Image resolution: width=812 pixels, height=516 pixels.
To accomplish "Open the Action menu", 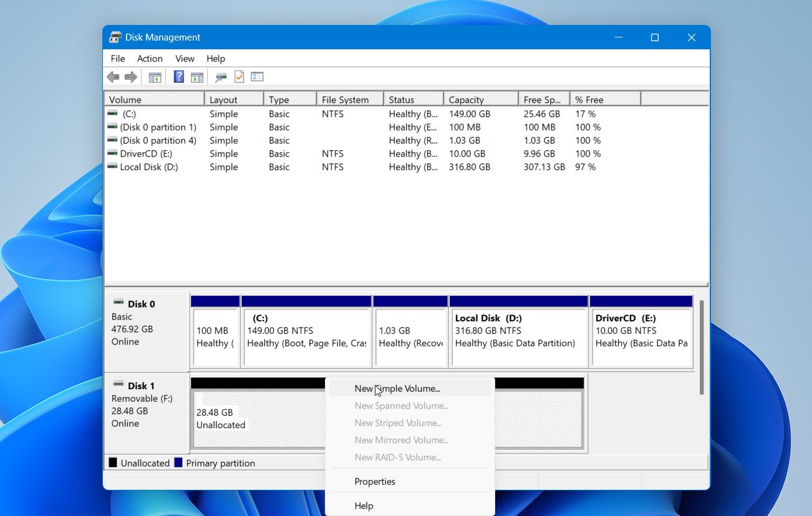I will tap(150, 59).
